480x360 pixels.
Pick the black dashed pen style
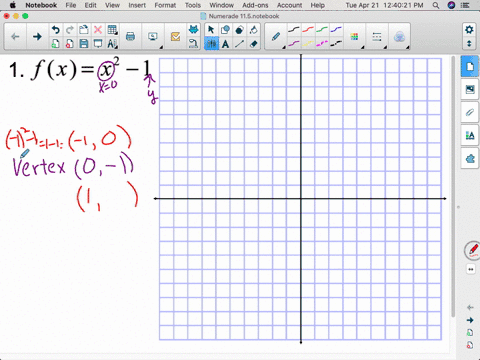point(336,44)
